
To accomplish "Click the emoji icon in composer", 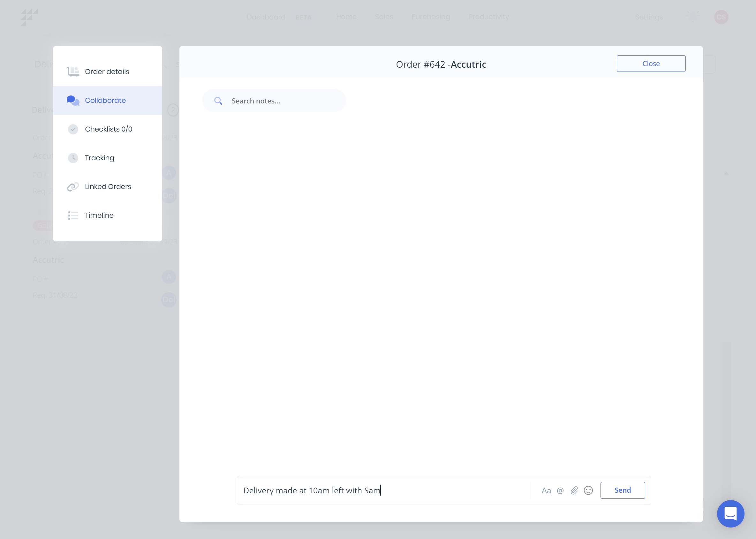I will 589,490.
